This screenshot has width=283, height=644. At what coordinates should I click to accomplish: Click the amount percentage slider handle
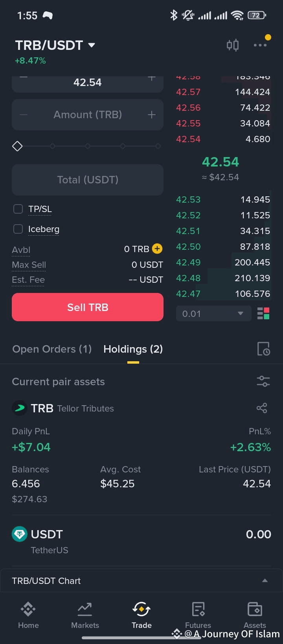pyautogui.click(x=17, y=146)
